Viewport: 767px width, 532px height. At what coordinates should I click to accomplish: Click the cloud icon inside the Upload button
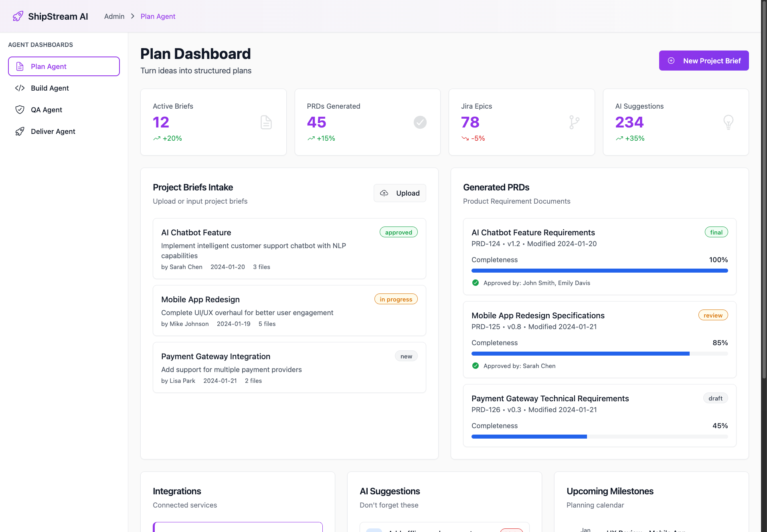pos(384,193)
